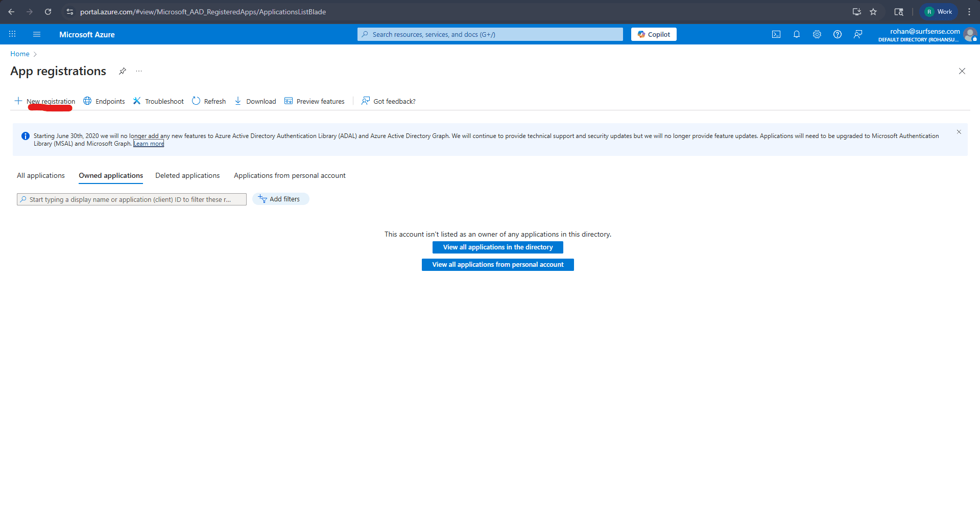Open Azure portal settings gear
Image resolution: width=980 pixels, height=506 pixels.
pos(817,34)
